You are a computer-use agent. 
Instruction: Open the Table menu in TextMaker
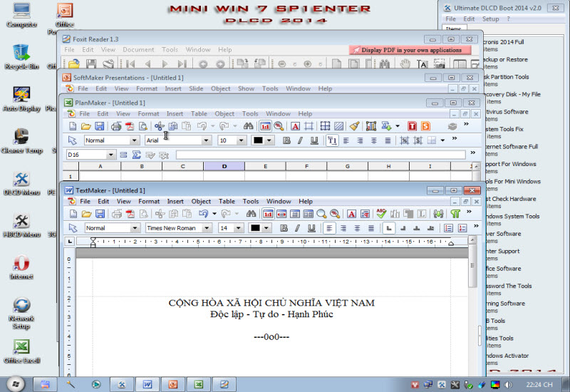coord(227,202)
